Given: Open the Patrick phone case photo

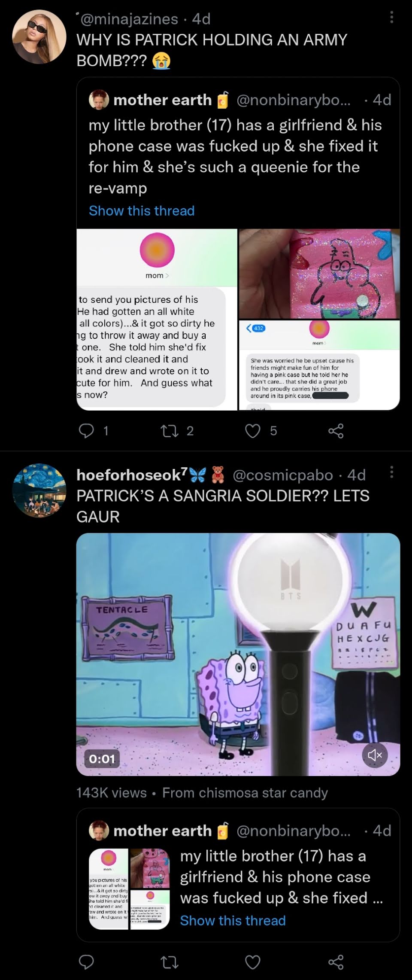Looking at the screenshot, I should [x=319, y=274].
